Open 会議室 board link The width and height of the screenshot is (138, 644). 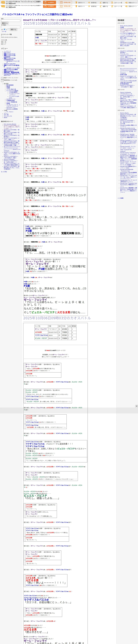[8, 88]
